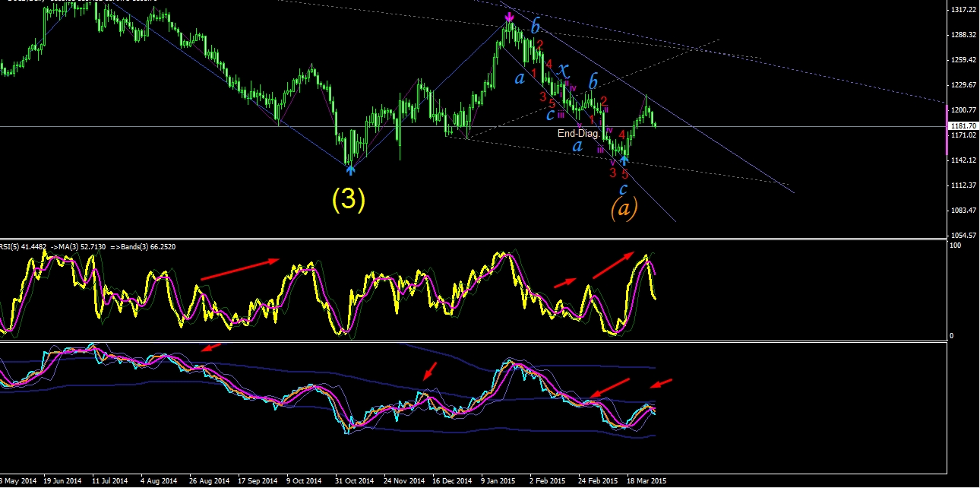Viewport: 980px width, 488px height.
Task: Click the 4 Aug 2014 date label
Action: click(160, 481)
